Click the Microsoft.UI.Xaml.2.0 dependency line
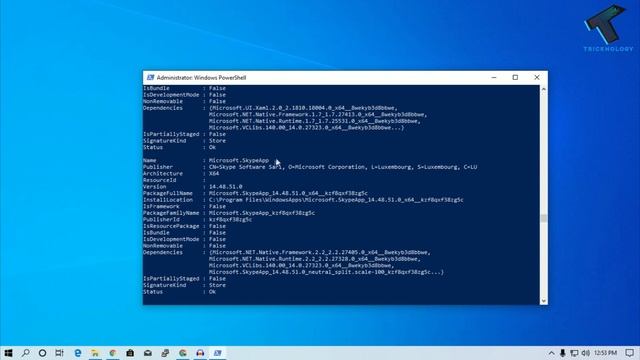The height and width of the screenshot is (360, 640). [x=303, y=108]
